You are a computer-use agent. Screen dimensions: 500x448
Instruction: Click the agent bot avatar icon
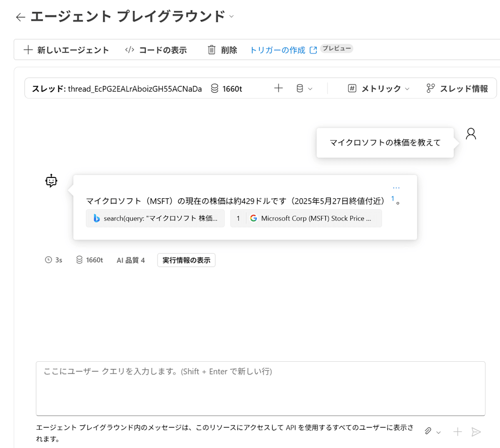pyautogui.click(x=51, y=181)
